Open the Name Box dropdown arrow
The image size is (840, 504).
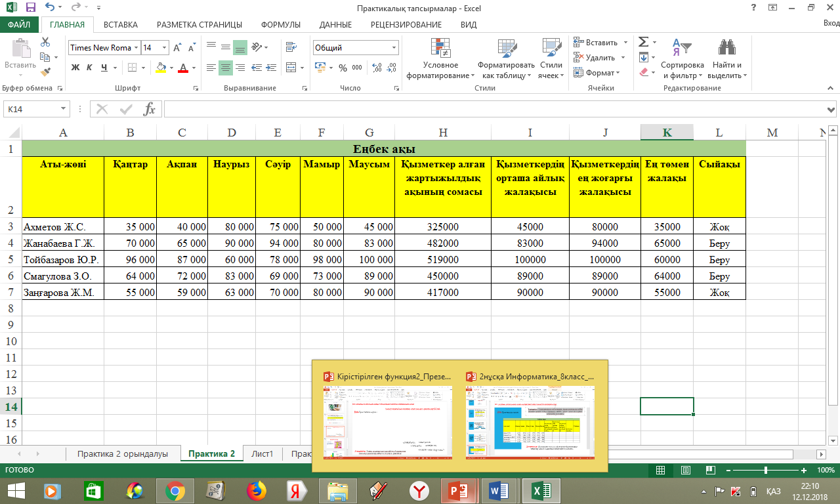pos(64,109)
